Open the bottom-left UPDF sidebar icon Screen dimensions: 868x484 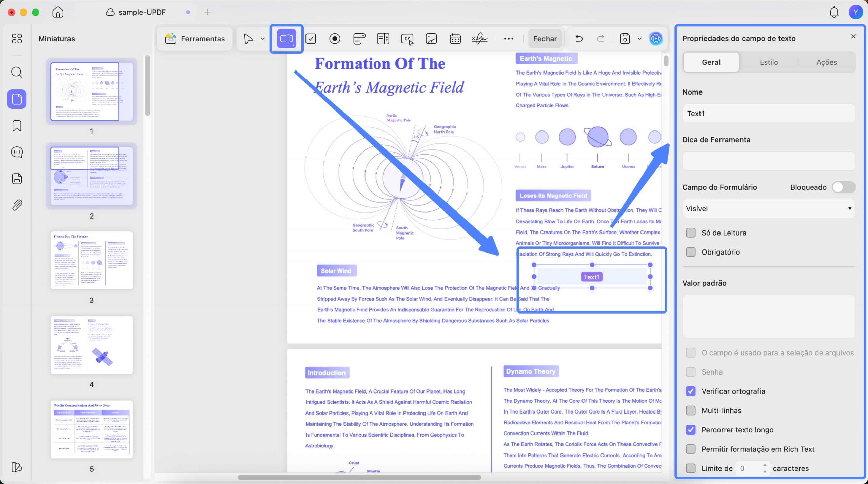[17, 467]
